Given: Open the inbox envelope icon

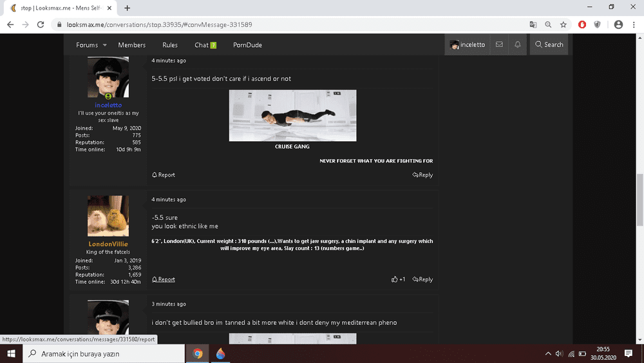Looking at the screenshot, I should (499, 44).
